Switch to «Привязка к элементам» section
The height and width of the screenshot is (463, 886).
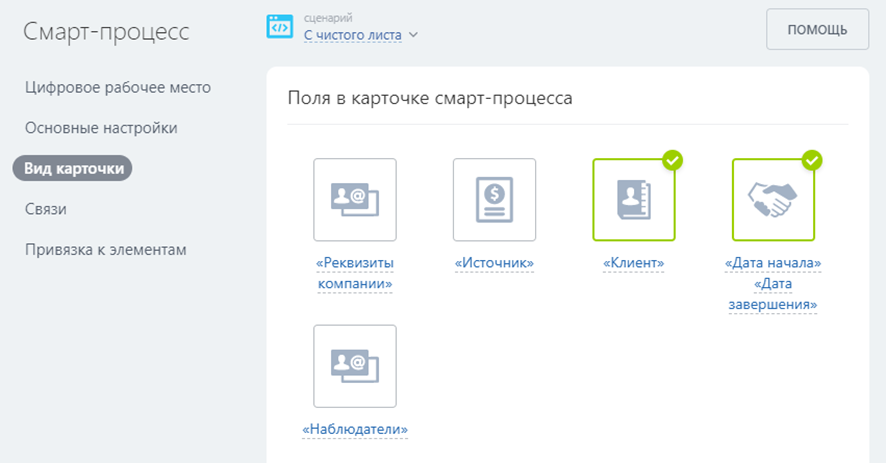[106, 249]
